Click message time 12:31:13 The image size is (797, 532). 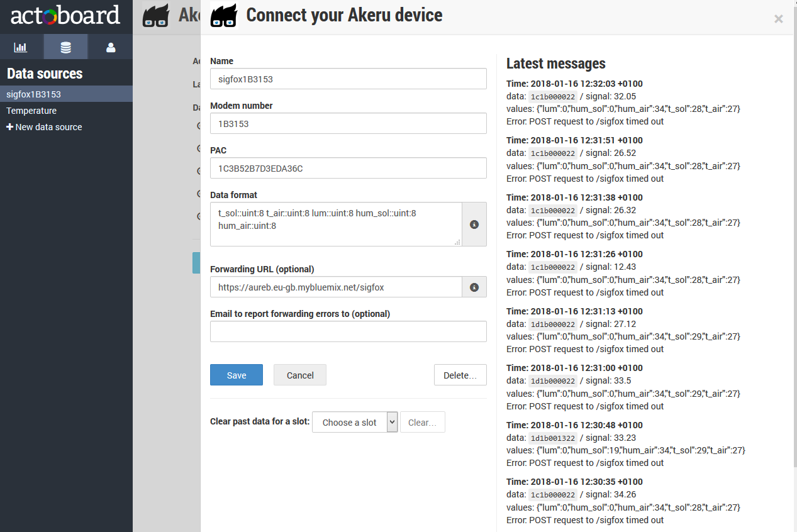coord(574,311)
